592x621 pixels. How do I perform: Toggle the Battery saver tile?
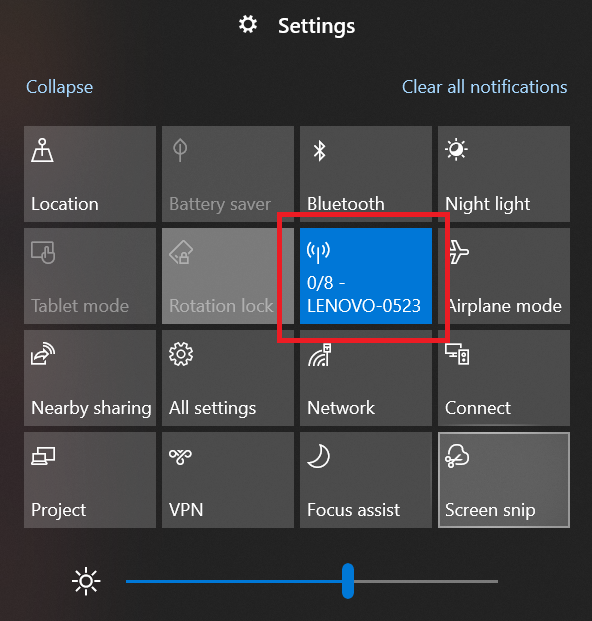(x=228, y=174)
